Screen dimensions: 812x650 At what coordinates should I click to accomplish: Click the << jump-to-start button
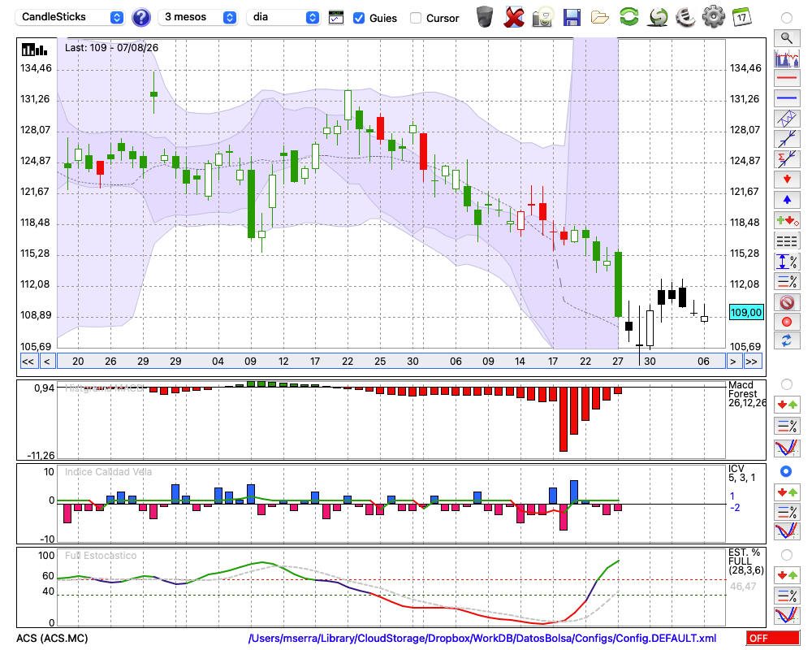[x=28, y=362]
